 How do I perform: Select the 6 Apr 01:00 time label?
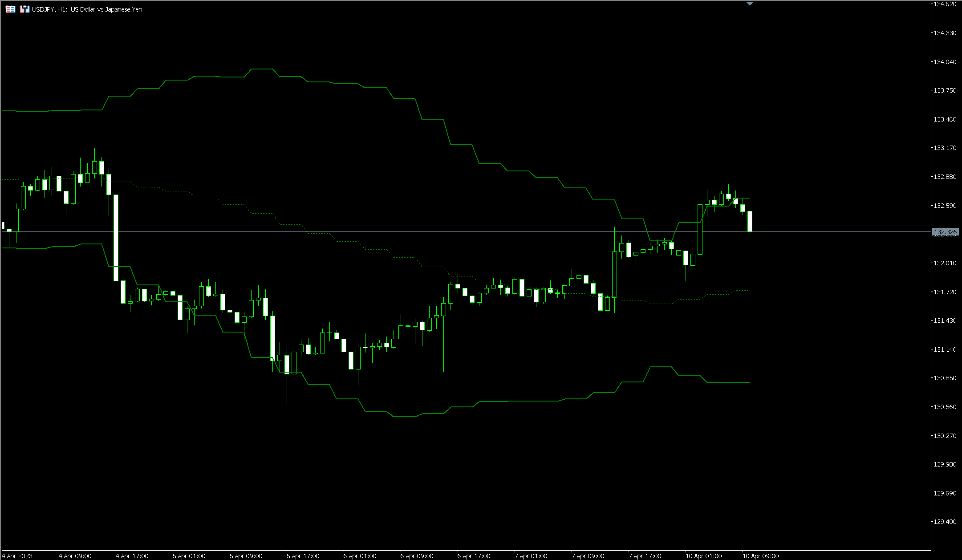pyautogui.click(x=360, y=556)
